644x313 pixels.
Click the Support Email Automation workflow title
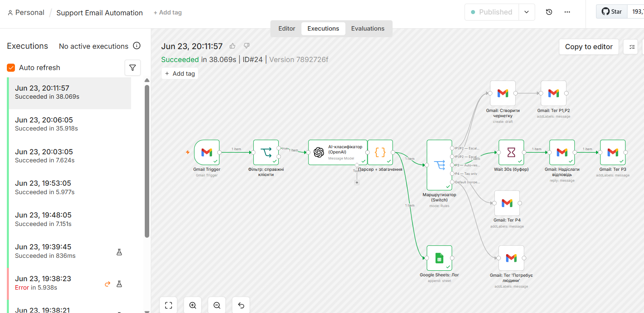[x=100, y=13]
